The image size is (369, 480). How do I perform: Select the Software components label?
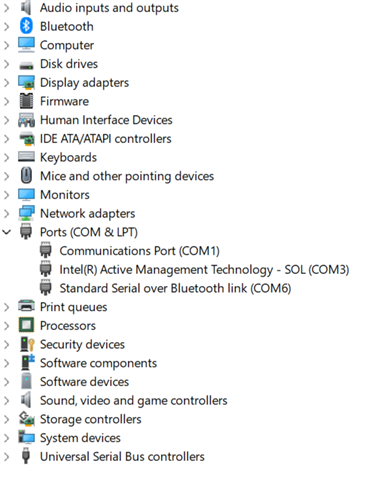98,363
